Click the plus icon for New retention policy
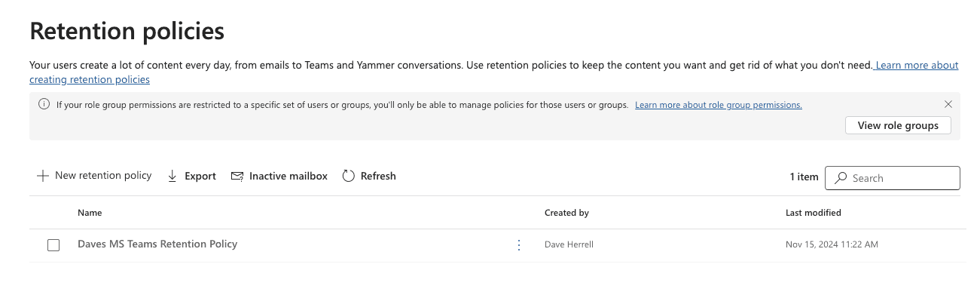The width and height of the screenshot is (980, 298). coord(43,176)
